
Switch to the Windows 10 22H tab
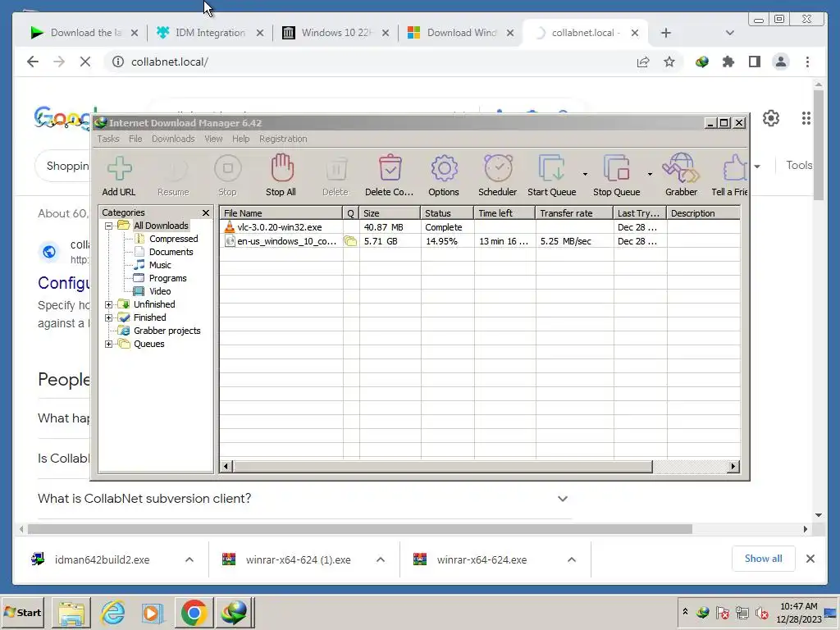point(336,33)
